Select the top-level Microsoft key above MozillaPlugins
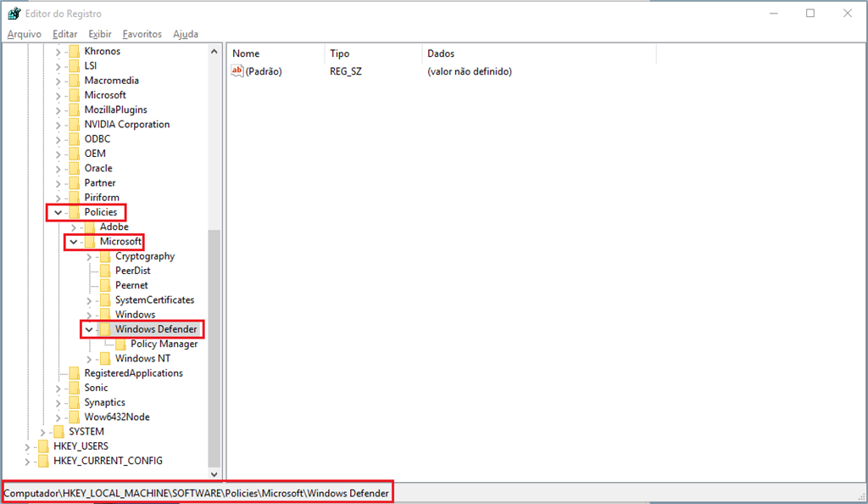 coord(105,95)
